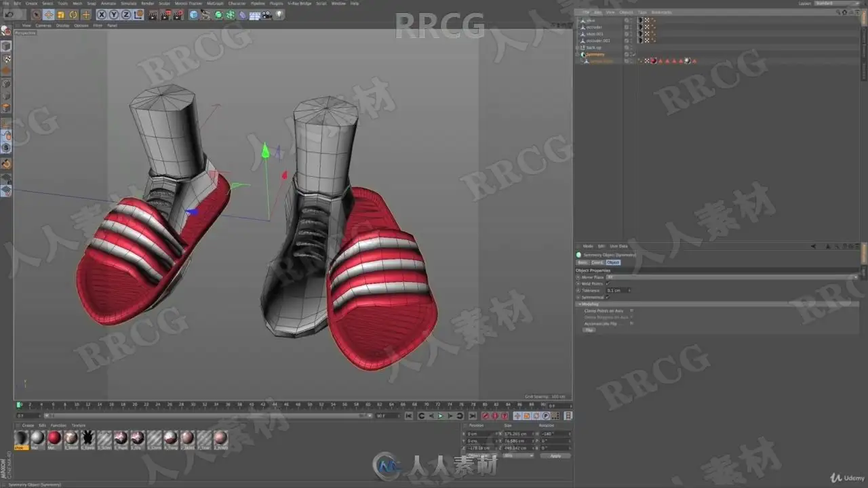Switch to the Coord. tab

(x=597, y=262)
